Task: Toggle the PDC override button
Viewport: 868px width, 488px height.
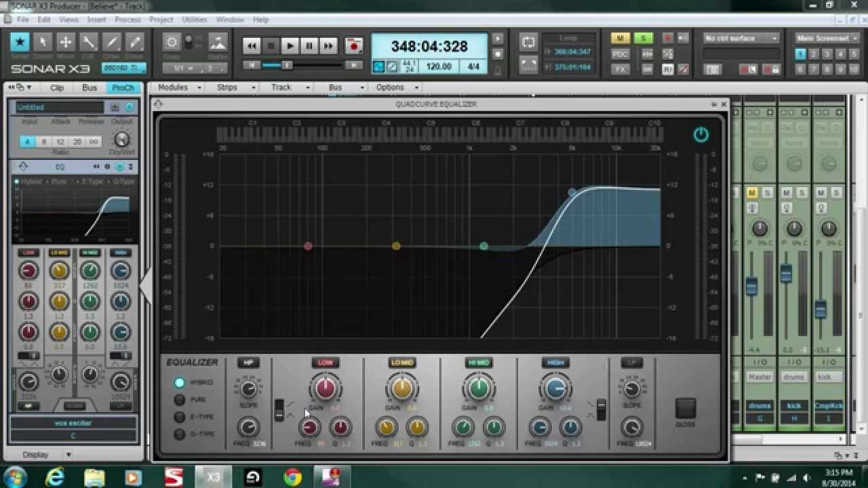Action: 620,54
